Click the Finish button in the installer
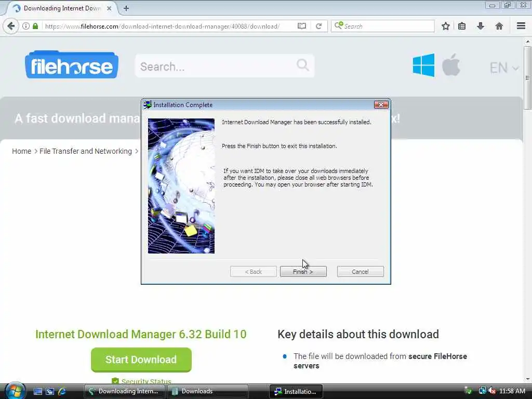This screenshot has height=399, width=532. [303, 271]
